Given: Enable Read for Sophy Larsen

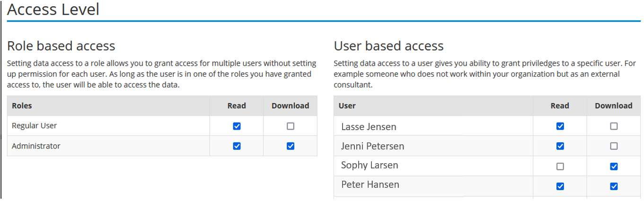Looking at the screenshot, I should [x=560, y=167].
